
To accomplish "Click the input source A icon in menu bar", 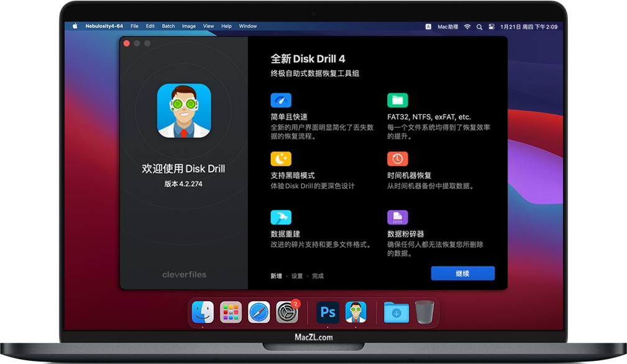I will [x=428, y=27].
